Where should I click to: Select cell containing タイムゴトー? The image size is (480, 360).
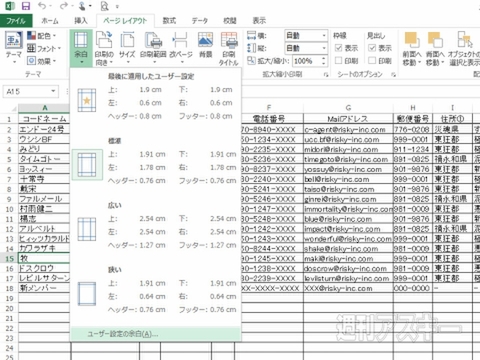coord(44,159)
